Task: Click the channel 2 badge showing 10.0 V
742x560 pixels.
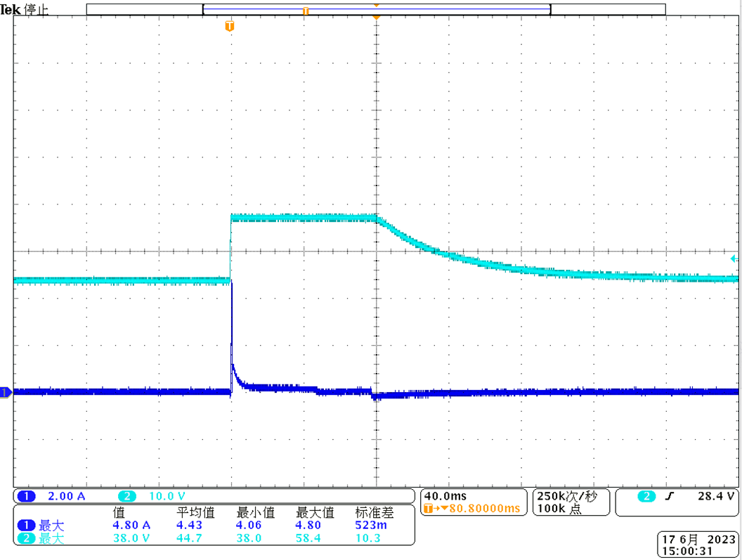Action: 126,497
